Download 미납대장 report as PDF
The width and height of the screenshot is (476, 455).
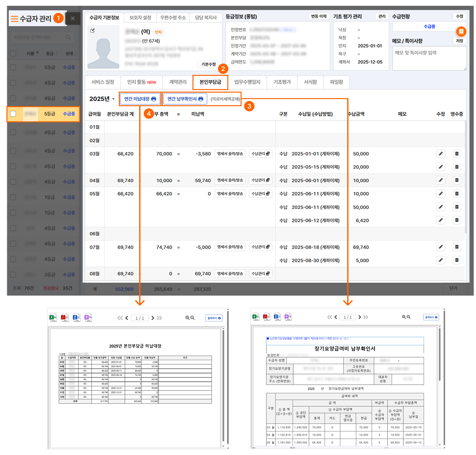point(65,318)
